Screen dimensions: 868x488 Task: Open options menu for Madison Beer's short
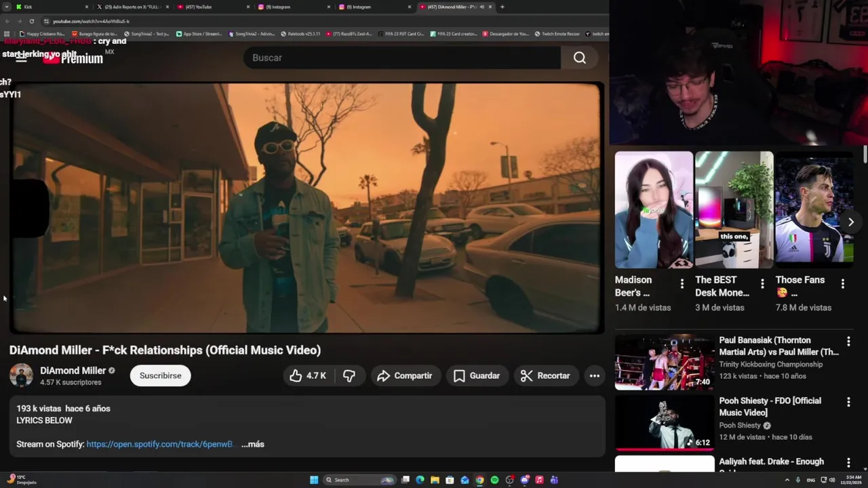coord(682,284)
